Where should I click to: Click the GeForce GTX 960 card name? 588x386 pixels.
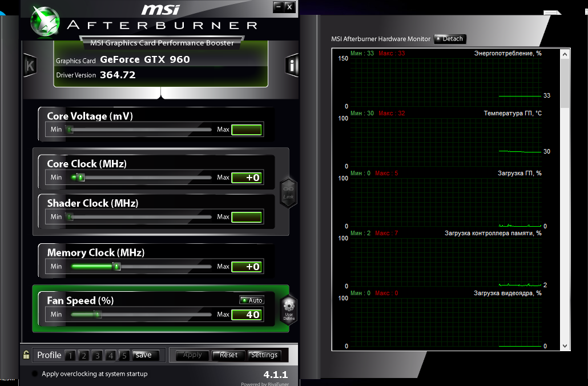point(145,59)
